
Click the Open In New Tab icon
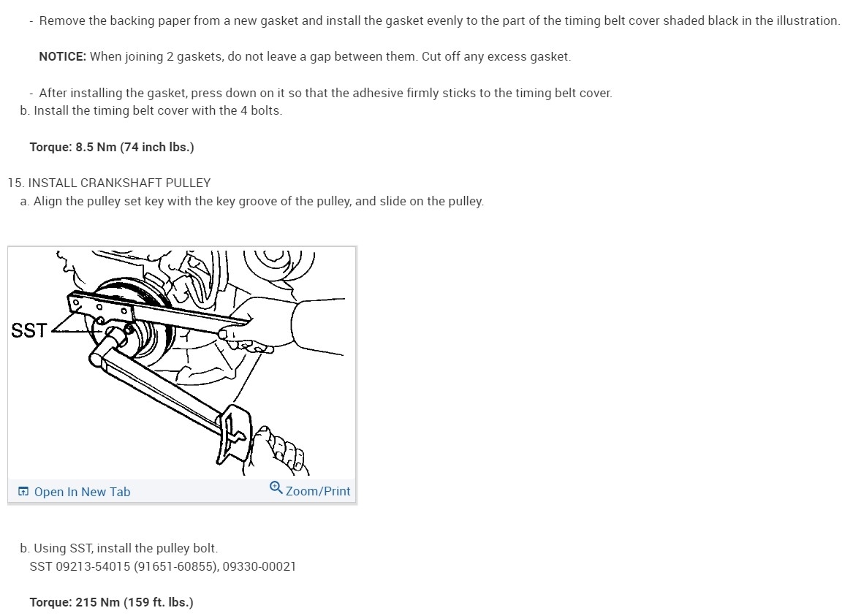coord(23,492)
